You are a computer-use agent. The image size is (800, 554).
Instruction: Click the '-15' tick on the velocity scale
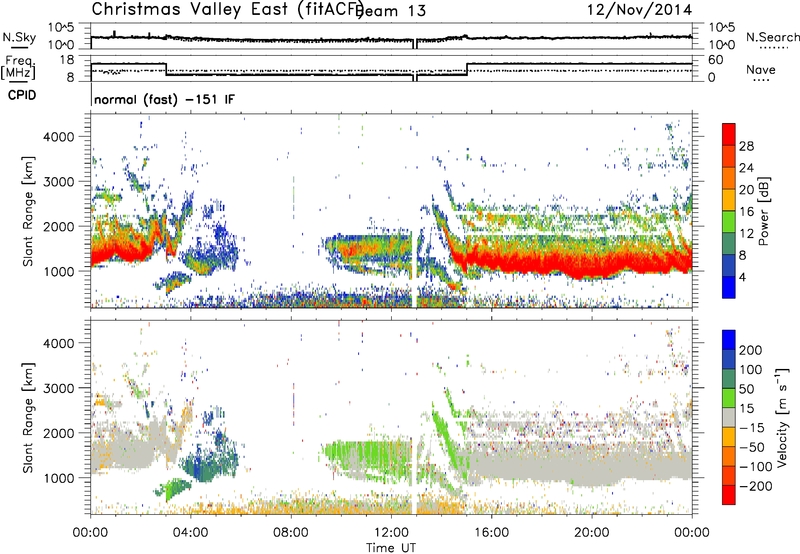[752, 427]
